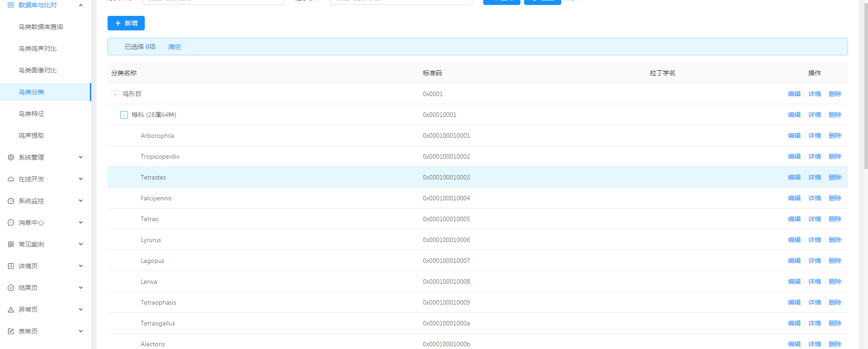Click the page vertical scrollbar

[x=866, y=86]
